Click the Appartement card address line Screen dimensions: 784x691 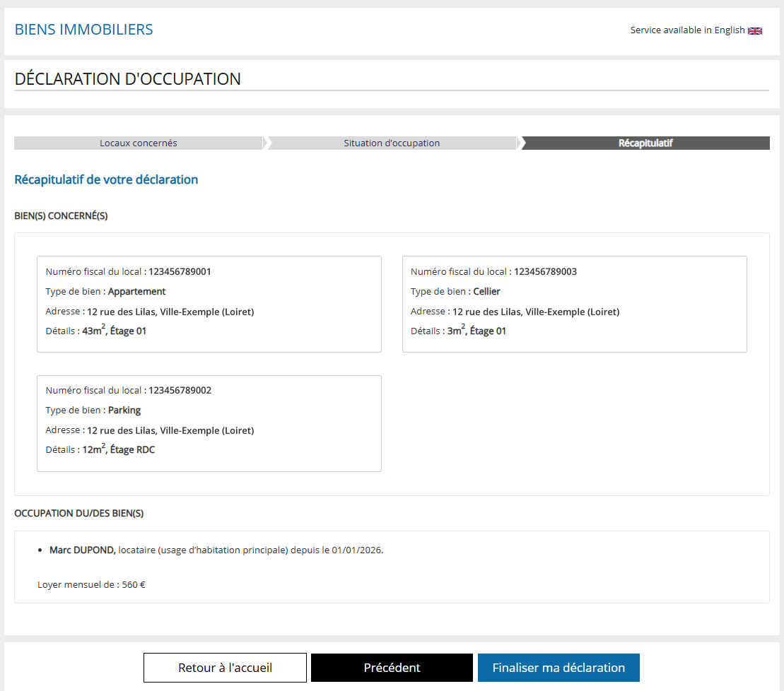point(149,312)
